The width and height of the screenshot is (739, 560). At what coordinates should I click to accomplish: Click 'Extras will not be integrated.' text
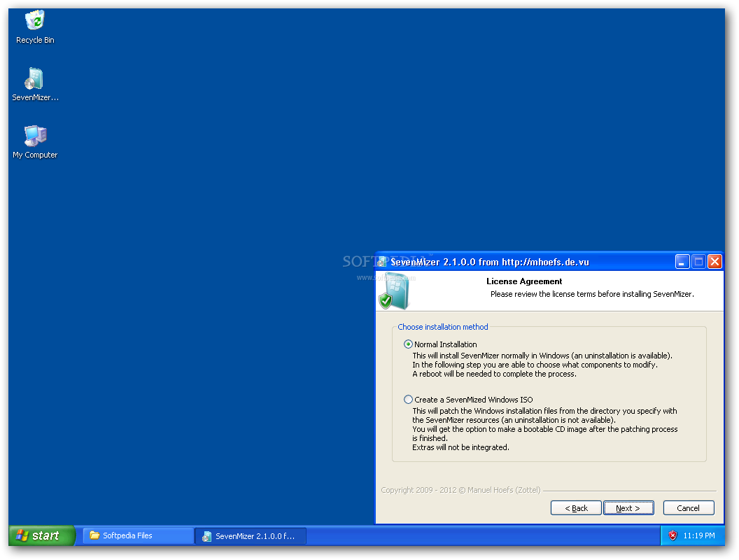coord(460,447)
